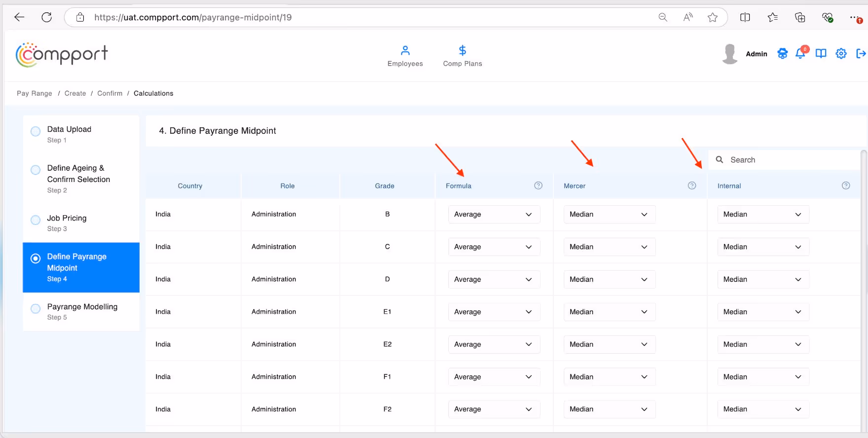Go to Pay Range breadcrumb link
Image resolution: width=868 pixels, height=438 pixels.
tap(35, 93)
